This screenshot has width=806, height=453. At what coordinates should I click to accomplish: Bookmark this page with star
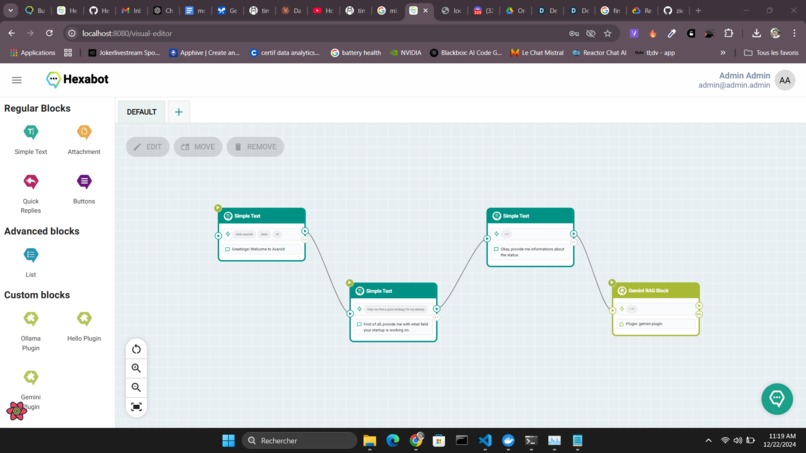[x=608, y=33]
